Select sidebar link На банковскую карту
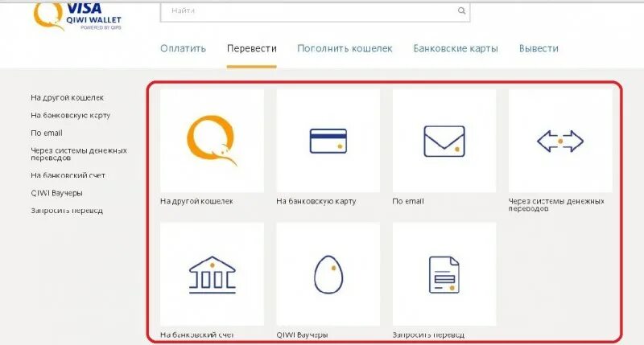Image resolution: width=644 pixels, height=345 pixels. (x=70, y=115)
